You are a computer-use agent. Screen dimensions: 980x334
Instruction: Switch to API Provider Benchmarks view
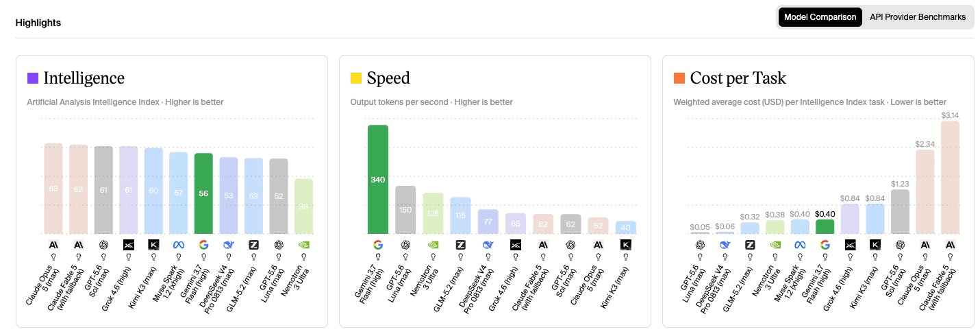tap(918, 17)
